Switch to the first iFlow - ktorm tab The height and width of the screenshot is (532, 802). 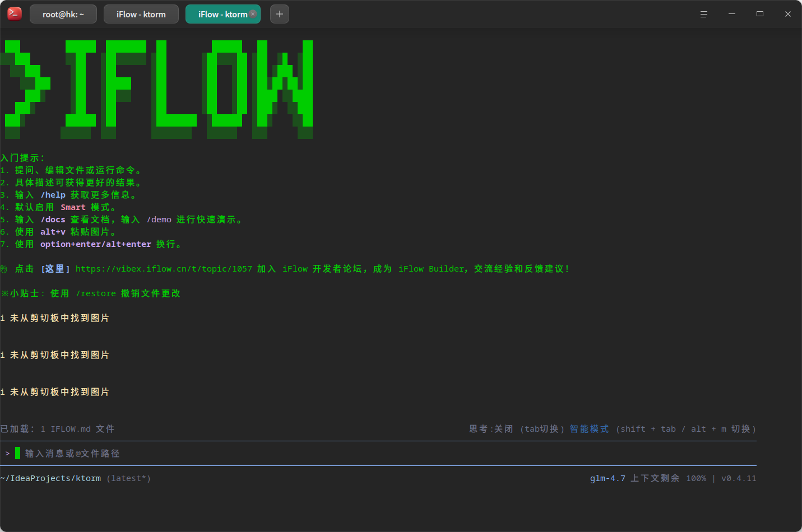coord(141,15)
